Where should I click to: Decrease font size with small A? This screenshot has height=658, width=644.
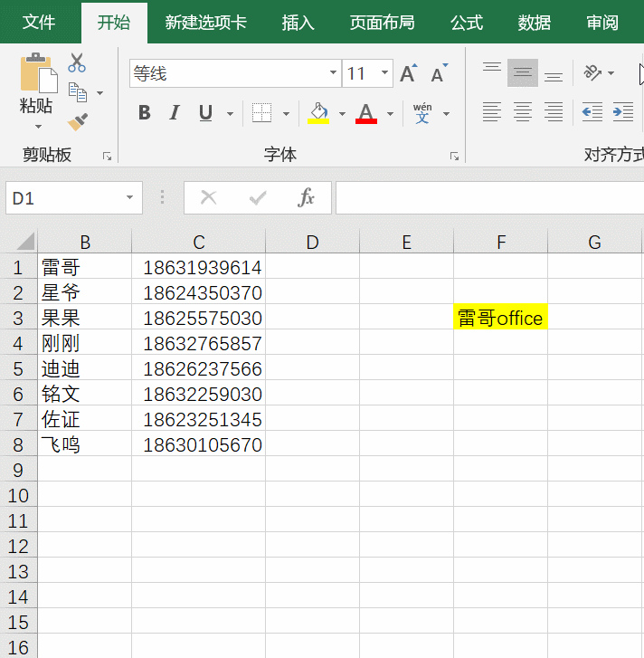coord(440,73)
